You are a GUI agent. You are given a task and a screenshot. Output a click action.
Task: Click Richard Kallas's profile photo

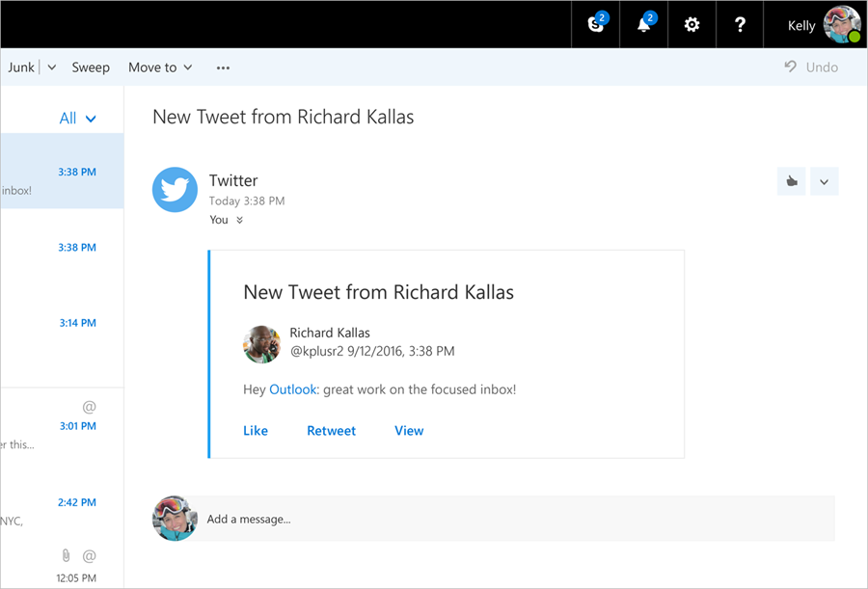[x=261, y=345]
